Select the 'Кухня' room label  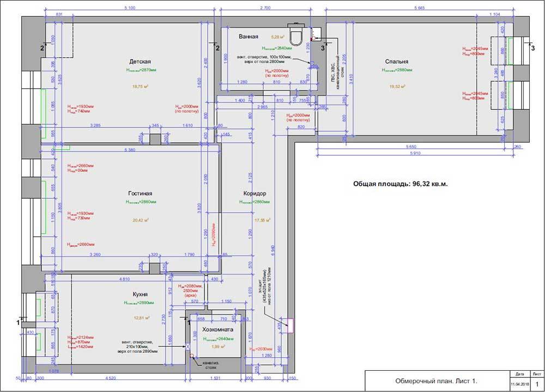[140, 295]
